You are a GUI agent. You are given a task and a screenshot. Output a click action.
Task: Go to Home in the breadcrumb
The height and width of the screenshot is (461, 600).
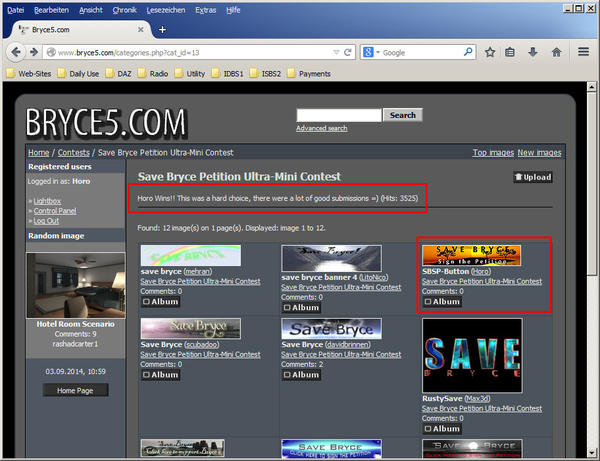38,153
